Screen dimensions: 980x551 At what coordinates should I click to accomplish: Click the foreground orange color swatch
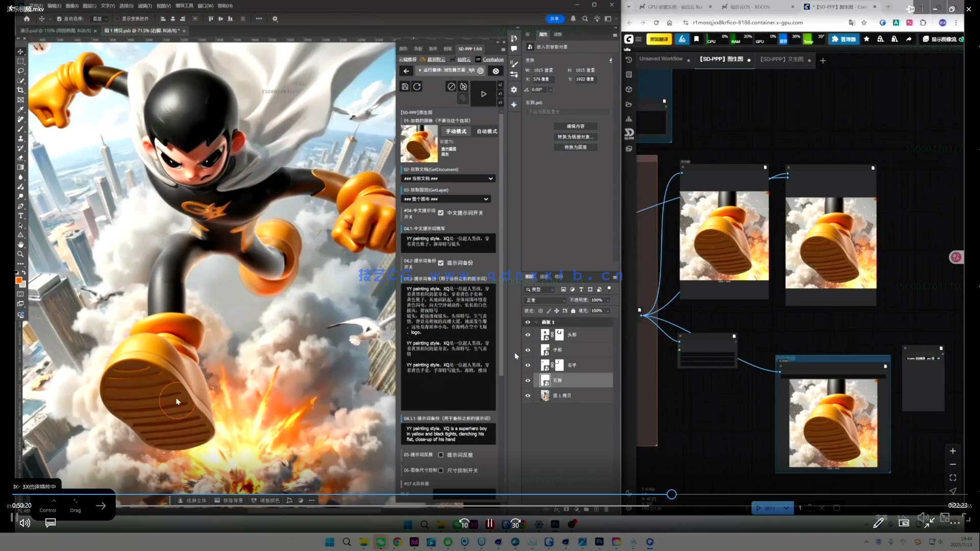pyautogui.click(x=19, y=280)
